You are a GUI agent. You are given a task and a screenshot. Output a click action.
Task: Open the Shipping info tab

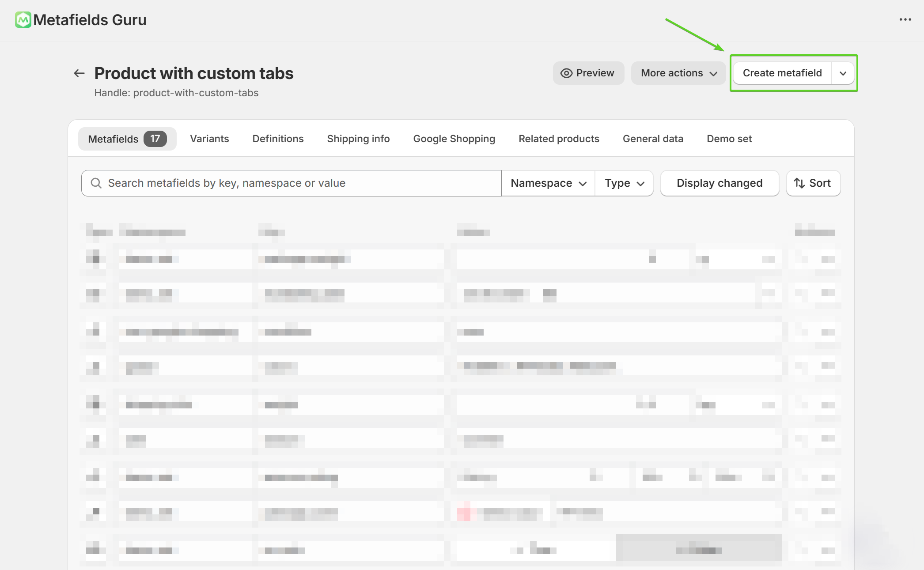(358, 139)
